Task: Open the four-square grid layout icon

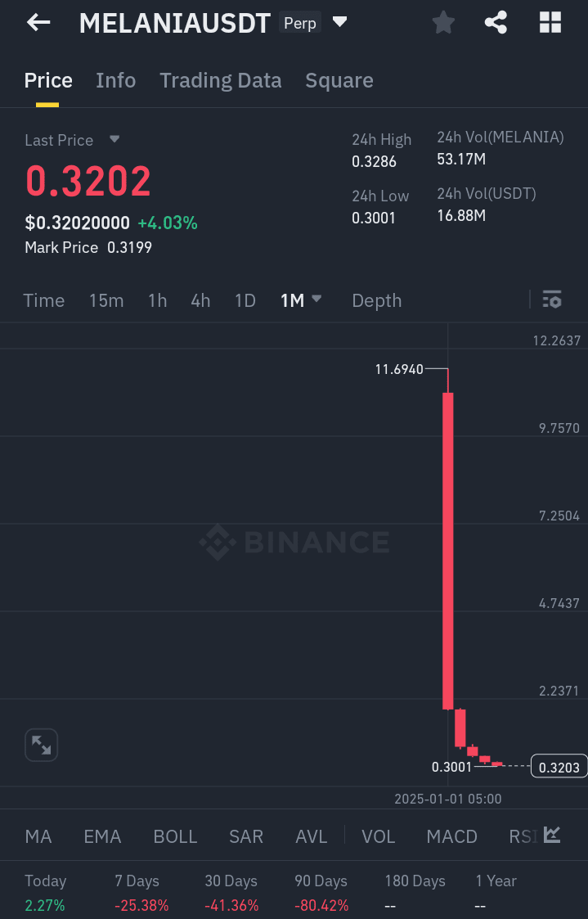Action: [550, 23]
